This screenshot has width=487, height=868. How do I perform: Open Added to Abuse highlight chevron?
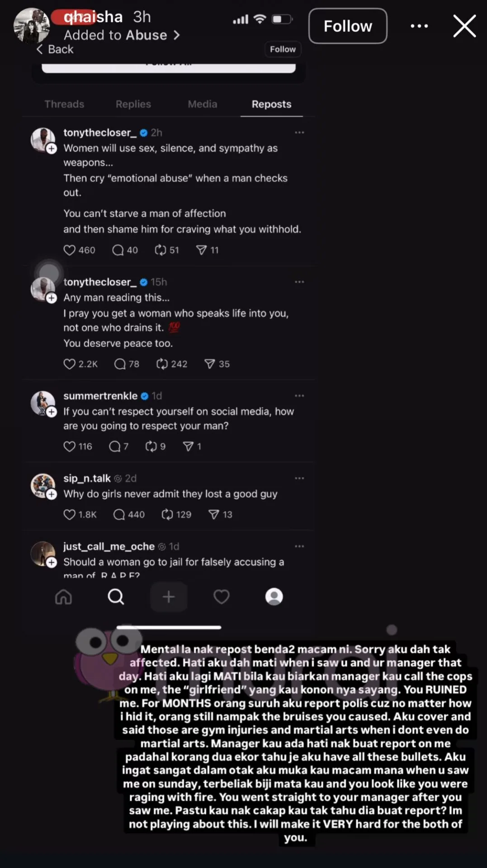click(x=177, y=35)
